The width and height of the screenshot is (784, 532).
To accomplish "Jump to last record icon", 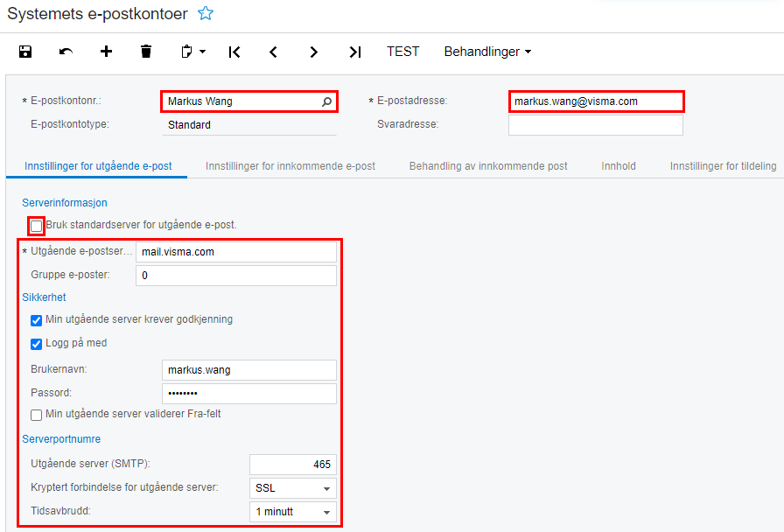I will pyautogui.click(x=354, y=52).
